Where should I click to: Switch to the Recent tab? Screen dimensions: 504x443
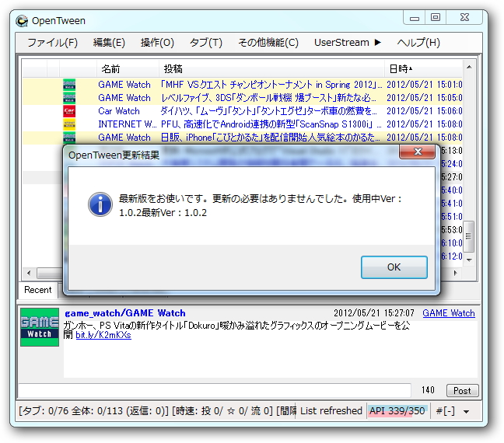coord(38,290)
